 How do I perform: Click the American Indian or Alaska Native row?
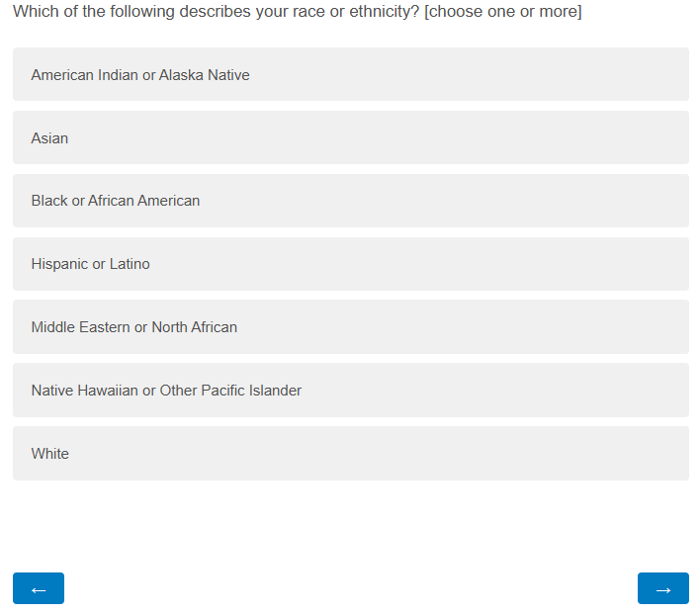click(x=350, y=75)
